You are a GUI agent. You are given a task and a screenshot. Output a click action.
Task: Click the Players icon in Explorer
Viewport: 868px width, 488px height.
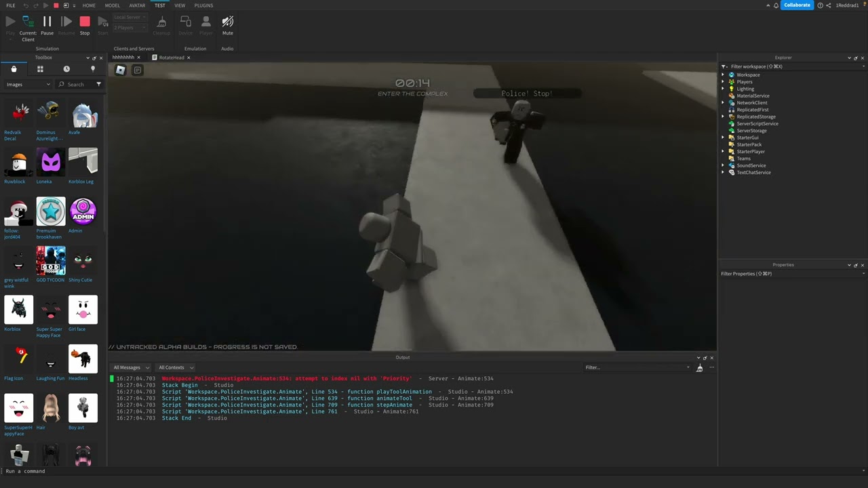coord(732,82)
